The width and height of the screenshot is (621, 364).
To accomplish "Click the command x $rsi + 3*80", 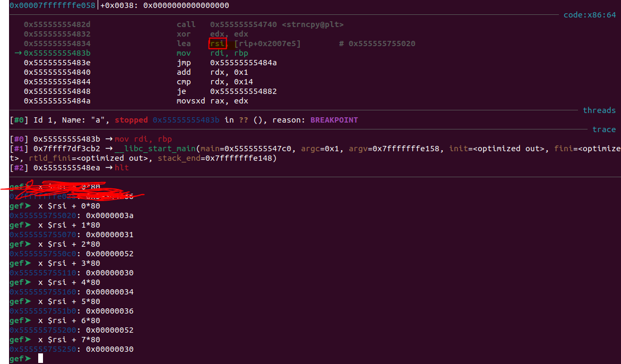I will pos(69,263).
